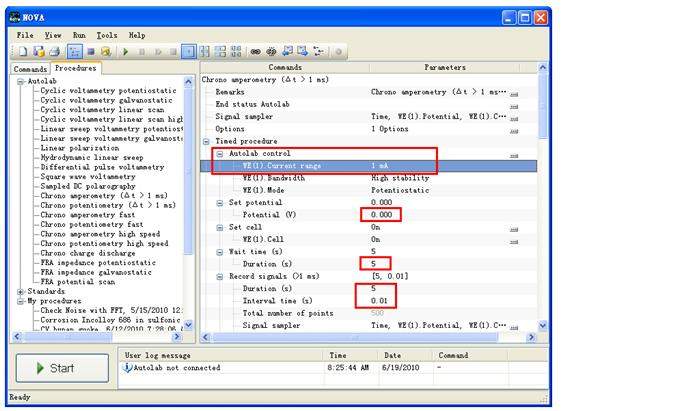The image size is (683, 411).
Task: Click the High stability bandwidth value
Action: tap(400, 178)
